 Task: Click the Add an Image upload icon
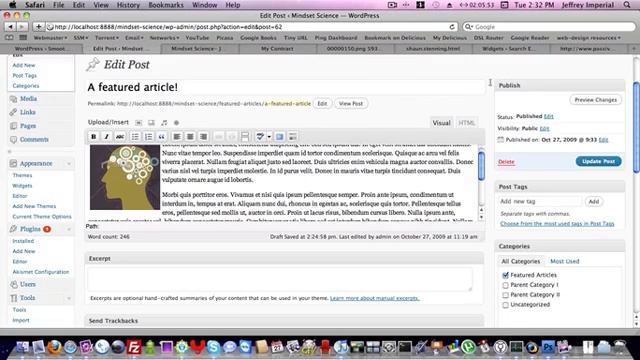pyautogui.click(x=139, y=122)
